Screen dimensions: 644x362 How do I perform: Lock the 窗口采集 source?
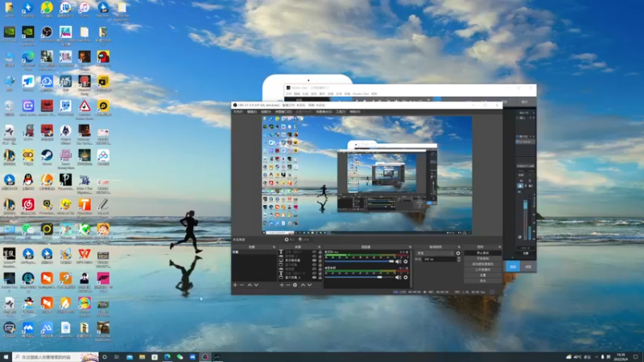click(320, 265)
